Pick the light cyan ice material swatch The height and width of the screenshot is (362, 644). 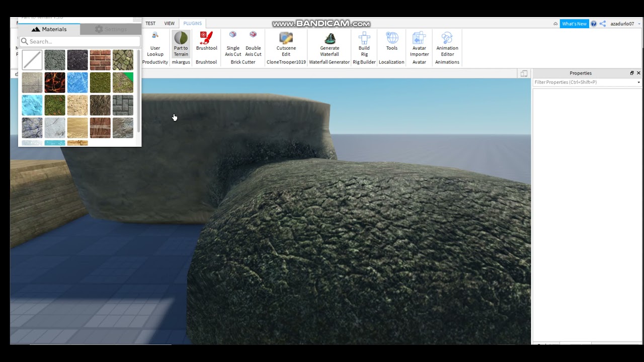(x=32, y=105)
